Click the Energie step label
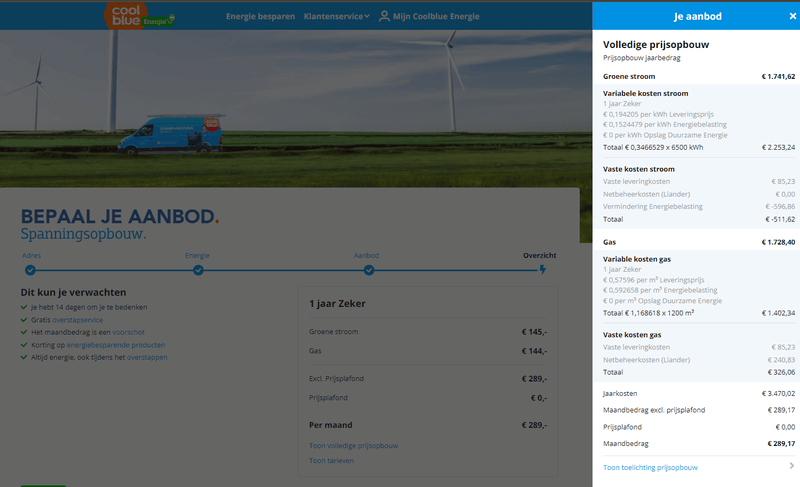Image resolution: width=800 pixels, height=487 pixels. 197,255
